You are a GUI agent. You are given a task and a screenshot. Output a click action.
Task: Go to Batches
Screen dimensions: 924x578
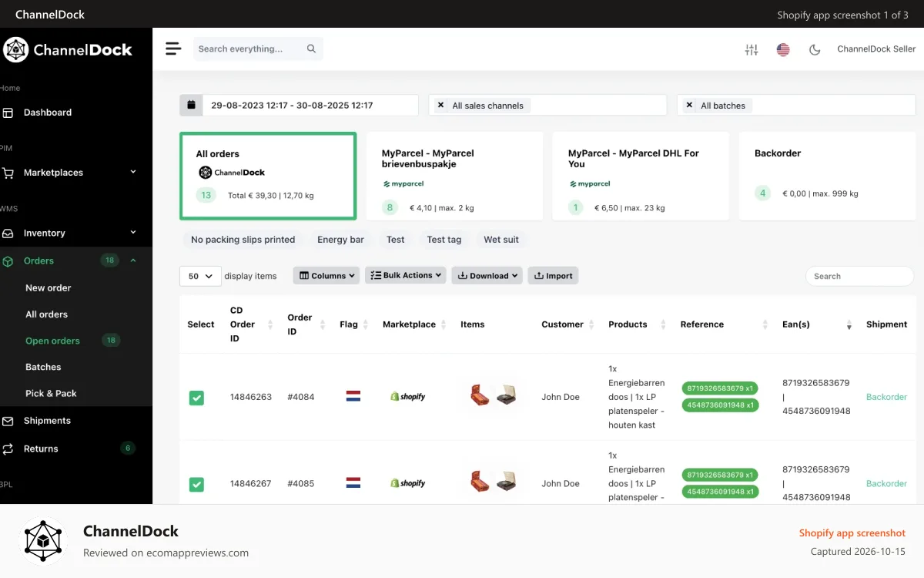[43, 367]
